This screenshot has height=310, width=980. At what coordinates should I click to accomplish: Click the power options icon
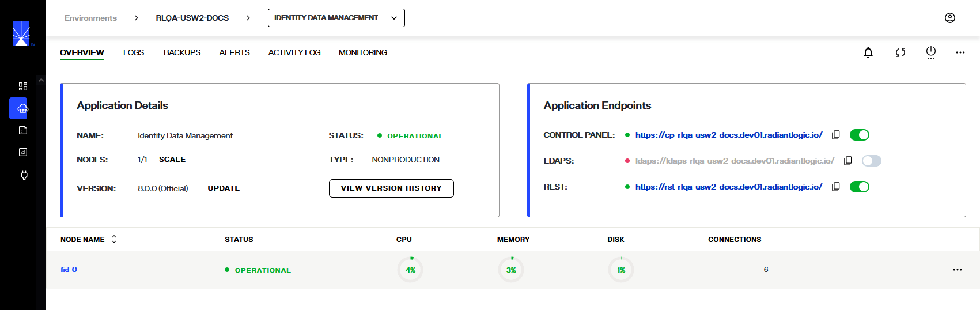click(x=931, y=52)
